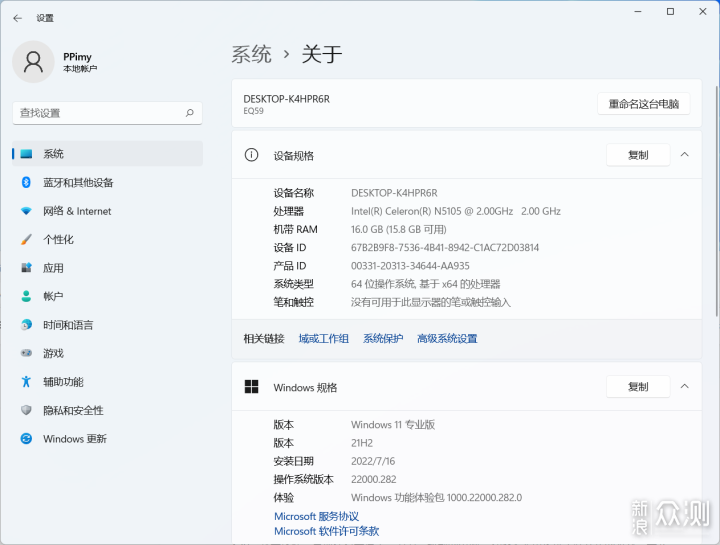Copy Windows specs with 复制 button
Viewport: 720px width, 545px height.
pos(638,387)
